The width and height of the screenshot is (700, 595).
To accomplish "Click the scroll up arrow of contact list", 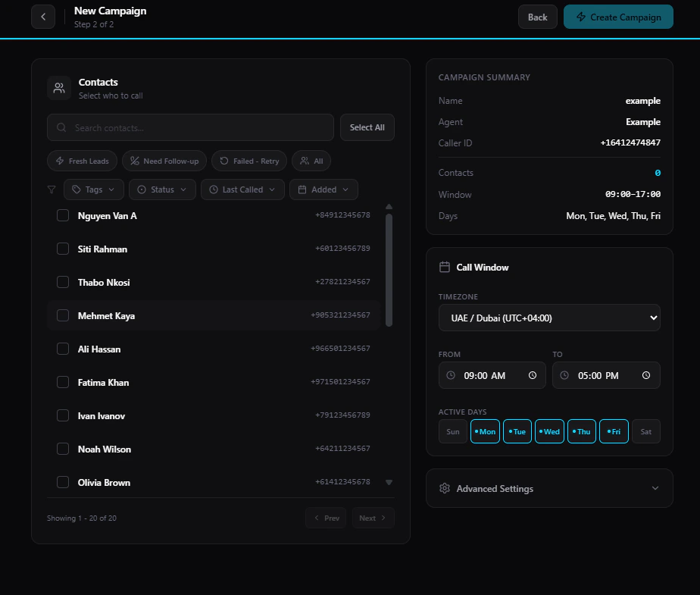I will [x=389, y=206].
